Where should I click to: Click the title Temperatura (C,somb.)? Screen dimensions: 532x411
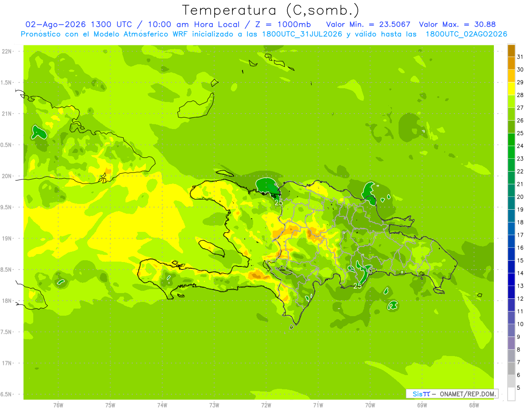coord(271,10)
